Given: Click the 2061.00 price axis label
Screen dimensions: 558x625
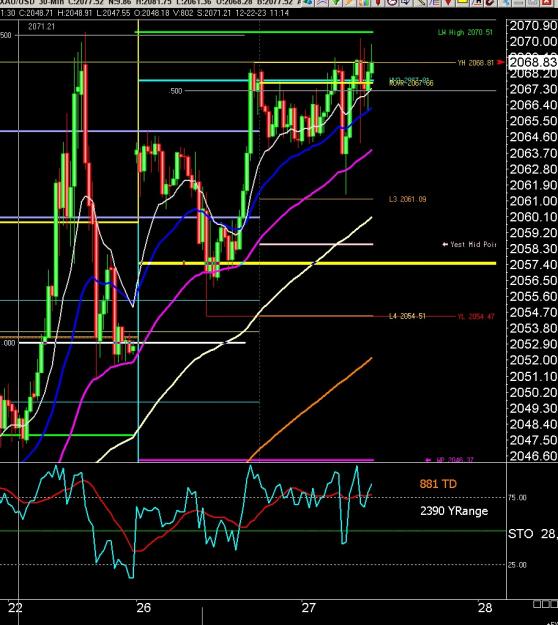Looking at the screenshot, I should click(533, 200).
